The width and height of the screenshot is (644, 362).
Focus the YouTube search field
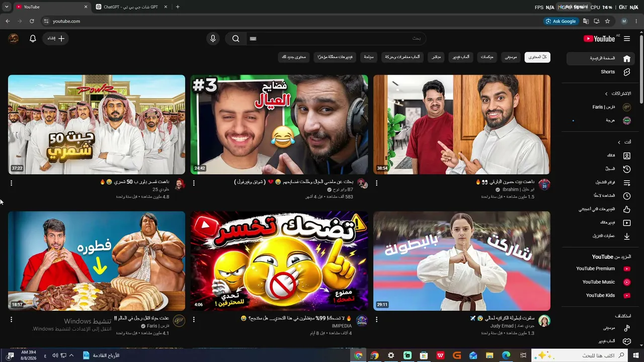pos(336,39)
